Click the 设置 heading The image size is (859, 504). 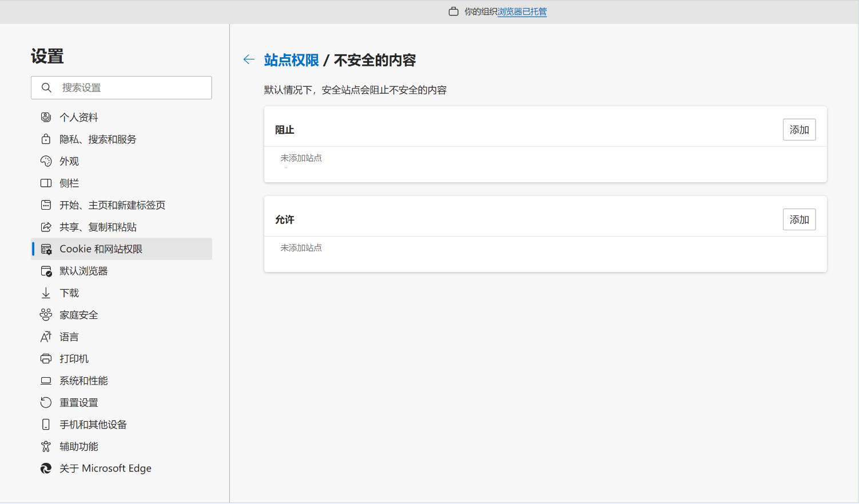pyautogui.click(x=47, y=56)
